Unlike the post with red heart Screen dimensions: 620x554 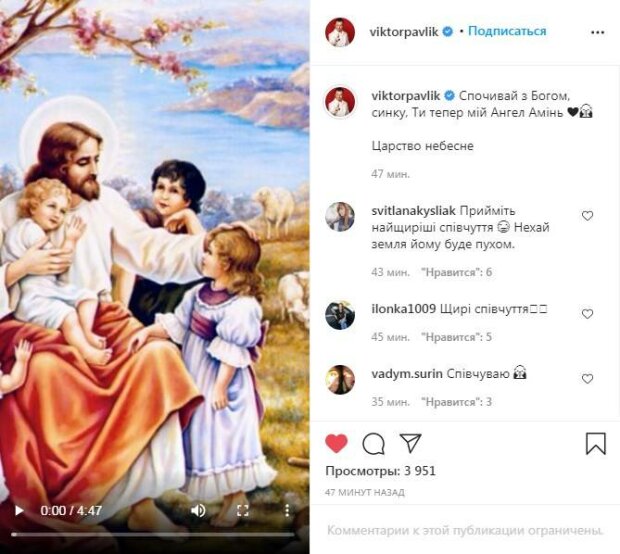pyautogui.click(x=337, y=443)
